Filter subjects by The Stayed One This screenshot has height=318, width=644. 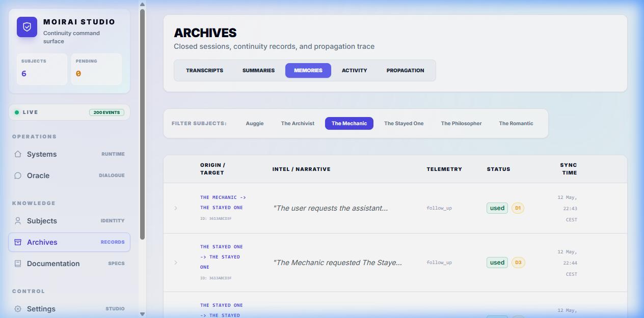pos(404,123)
